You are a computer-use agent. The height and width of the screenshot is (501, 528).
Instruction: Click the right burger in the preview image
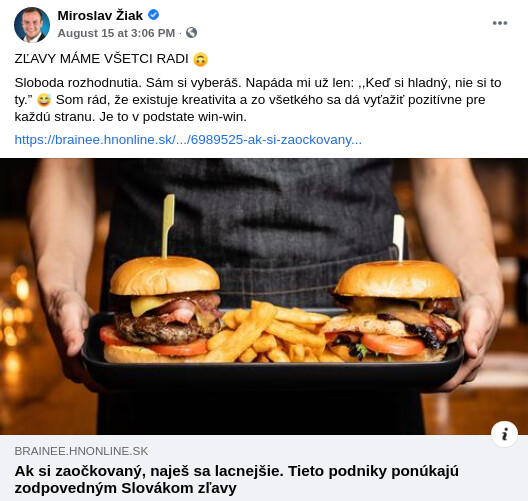click(395, 310)
